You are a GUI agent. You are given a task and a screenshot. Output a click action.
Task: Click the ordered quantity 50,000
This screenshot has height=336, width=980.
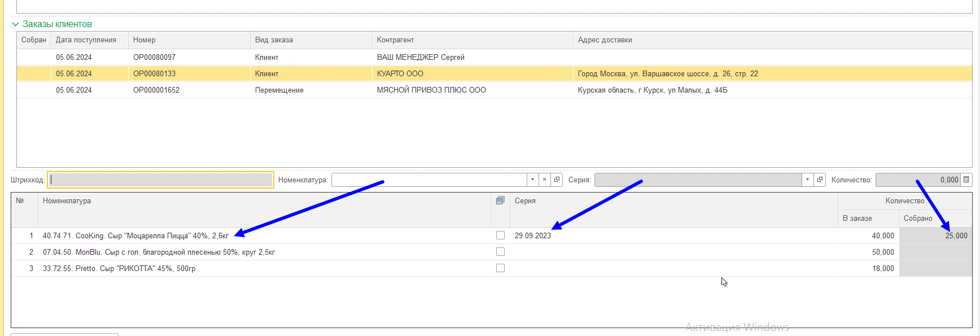[883, 252]
